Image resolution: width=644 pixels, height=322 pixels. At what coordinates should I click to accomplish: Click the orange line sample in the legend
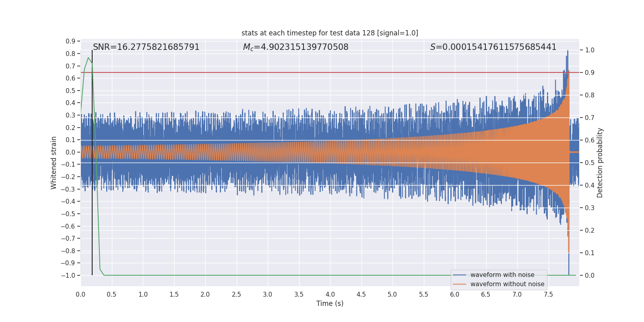pyautogui.click(x=459, y=284)
